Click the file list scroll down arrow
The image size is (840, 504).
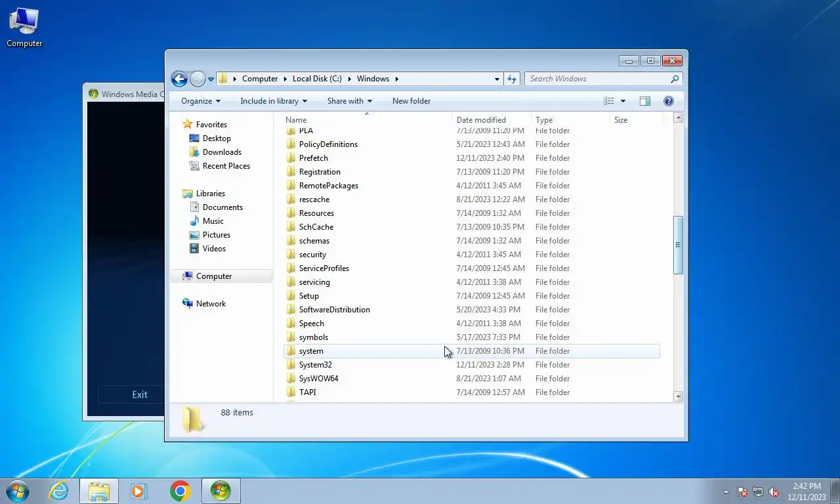click(679, 396)
